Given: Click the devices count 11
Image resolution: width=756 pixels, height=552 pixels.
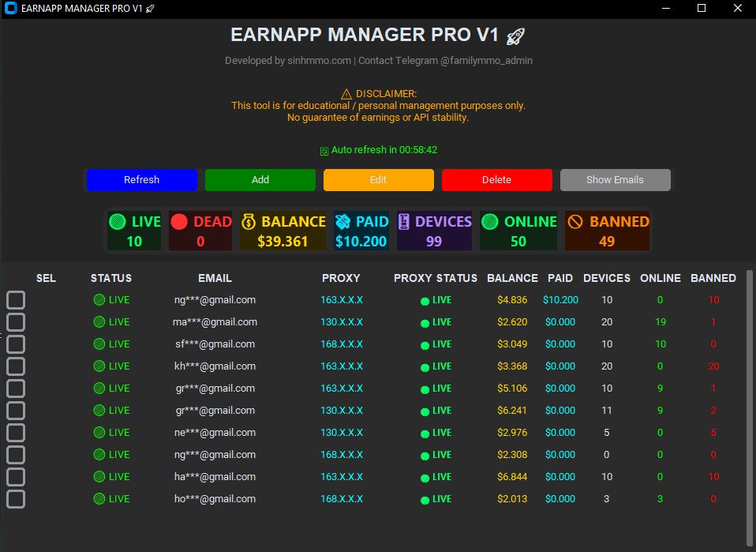Looking at the screenshot, I should pyautogui.click(x=607, y=411).
